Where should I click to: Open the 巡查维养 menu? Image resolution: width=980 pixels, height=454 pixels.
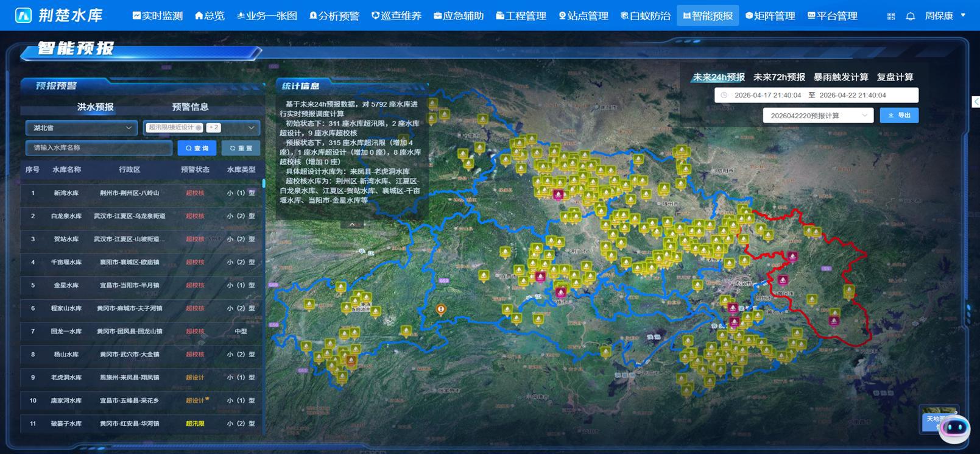point(397,16)
